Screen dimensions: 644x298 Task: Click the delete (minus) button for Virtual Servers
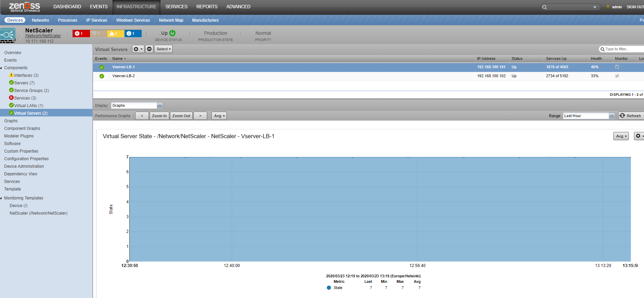pos(149,49)
